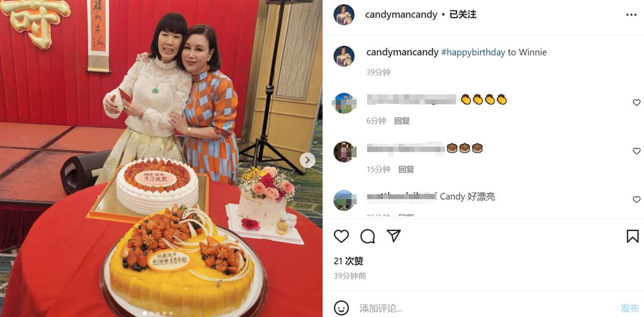Click the 发布 post comment button
The height and width of the screenshot is (317, 644).
[x=630, y=308]
